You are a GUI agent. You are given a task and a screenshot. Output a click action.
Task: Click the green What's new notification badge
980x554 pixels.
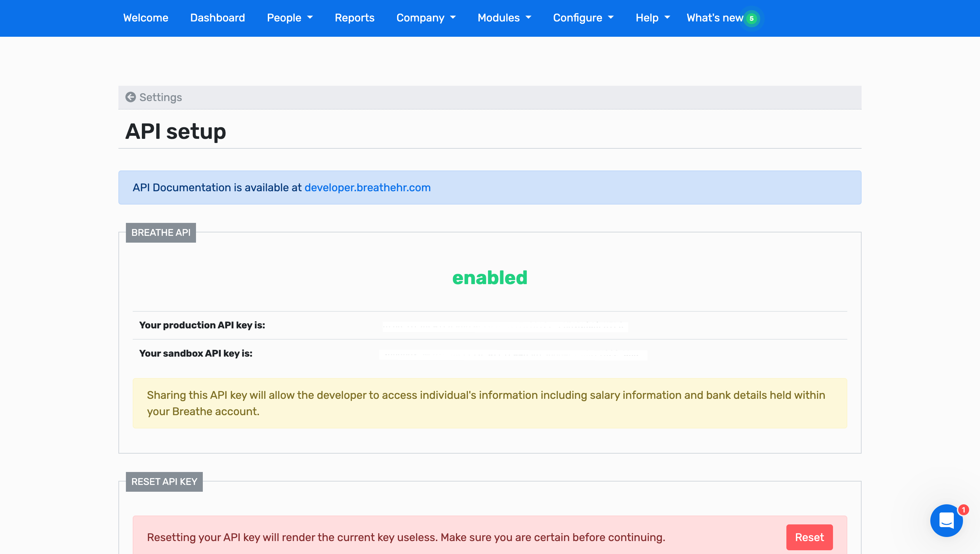tap(751, 18)
